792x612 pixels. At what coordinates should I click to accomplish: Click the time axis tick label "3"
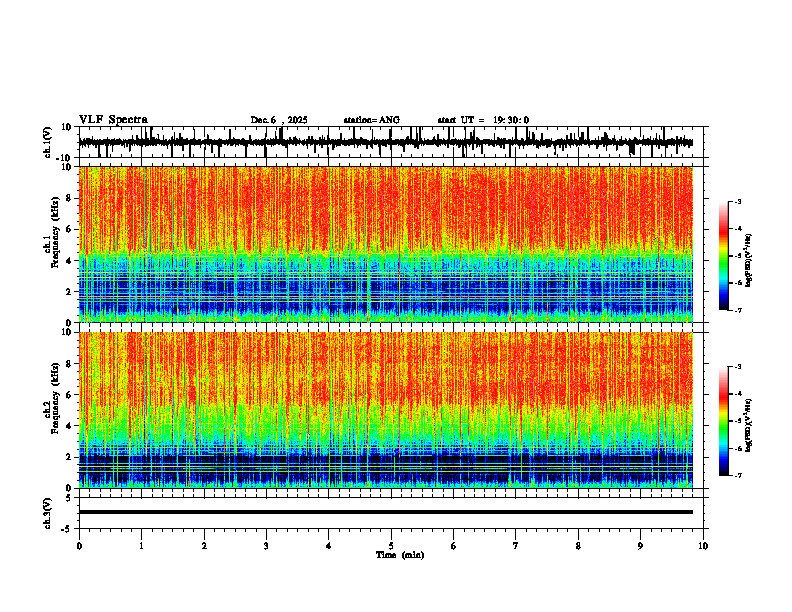tap(266, 546)
